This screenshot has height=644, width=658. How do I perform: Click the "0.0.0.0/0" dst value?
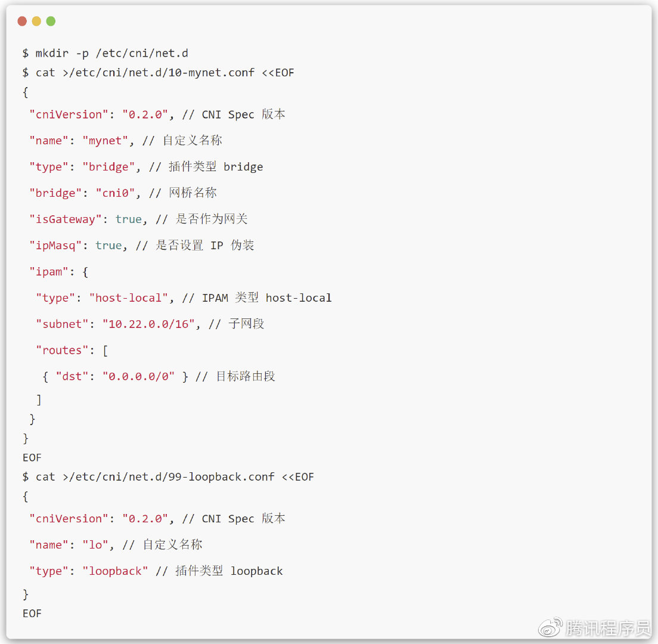click(138, 376)
